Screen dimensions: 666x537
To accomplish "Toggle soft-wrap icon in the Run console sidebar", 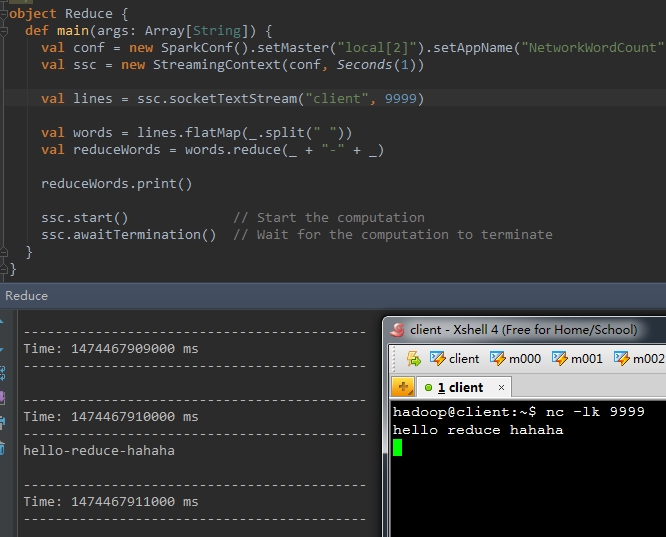I will coord(3,373).
